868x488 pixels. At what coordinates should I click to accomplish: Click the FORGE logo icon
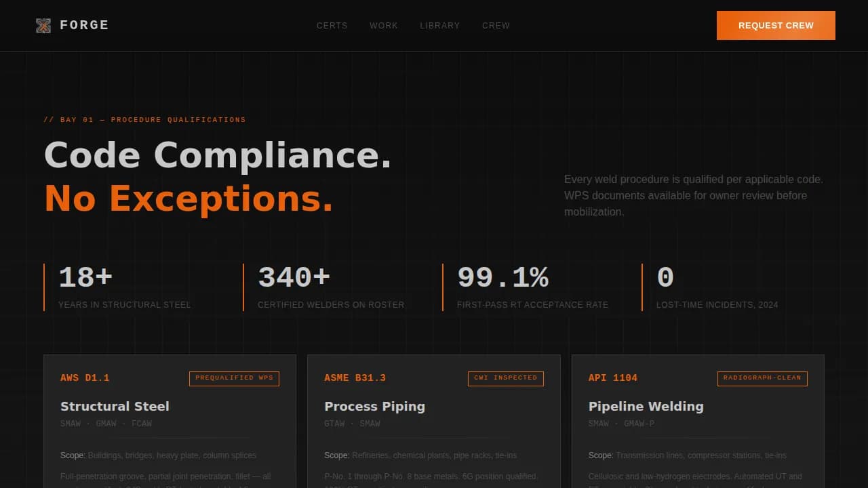(x=43, y=25)
